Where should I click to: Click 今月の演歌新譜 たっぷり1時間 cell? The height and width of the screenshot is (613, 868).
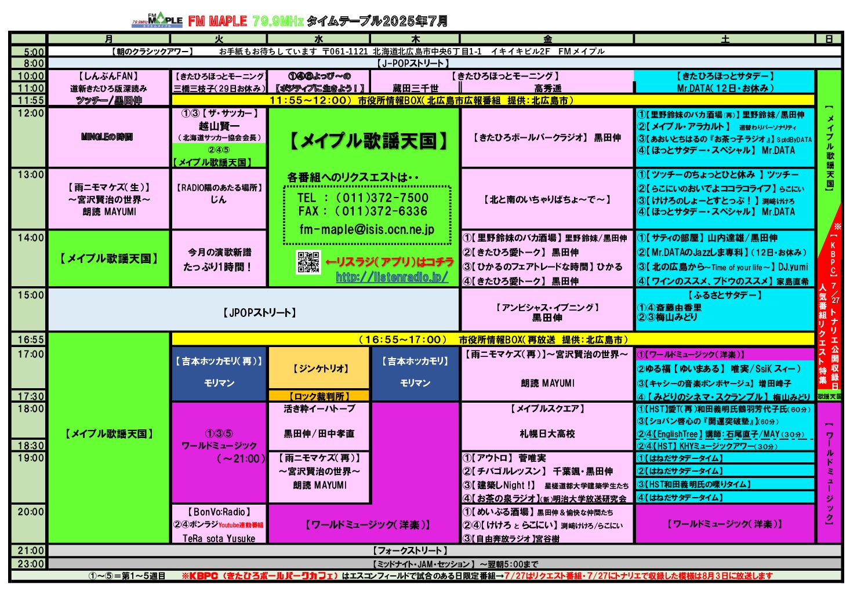(x=219, y=259)
